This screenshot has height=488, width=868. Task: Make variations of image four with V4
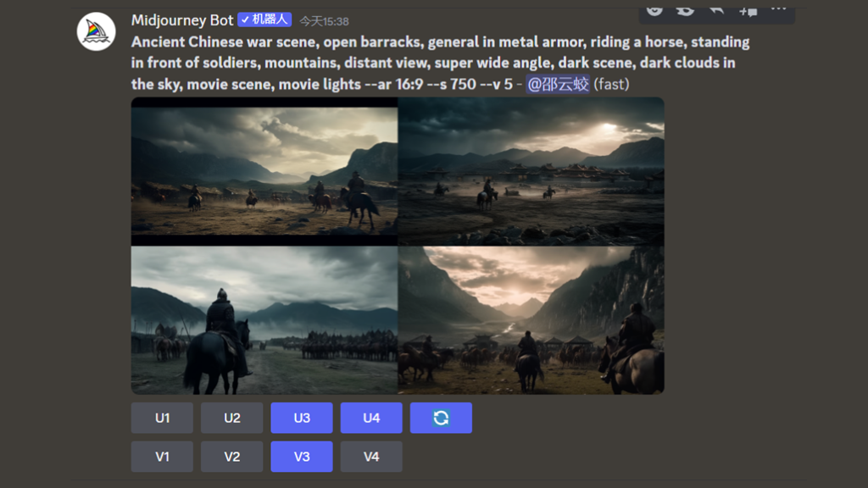coord(371,457)
